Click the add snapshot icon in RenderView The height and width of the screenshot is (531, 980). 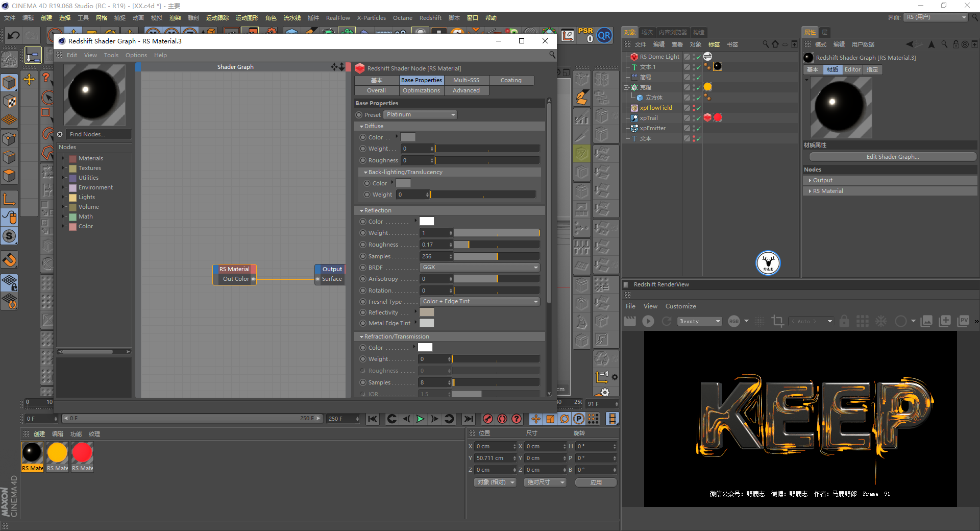click(x=945, y=321)
